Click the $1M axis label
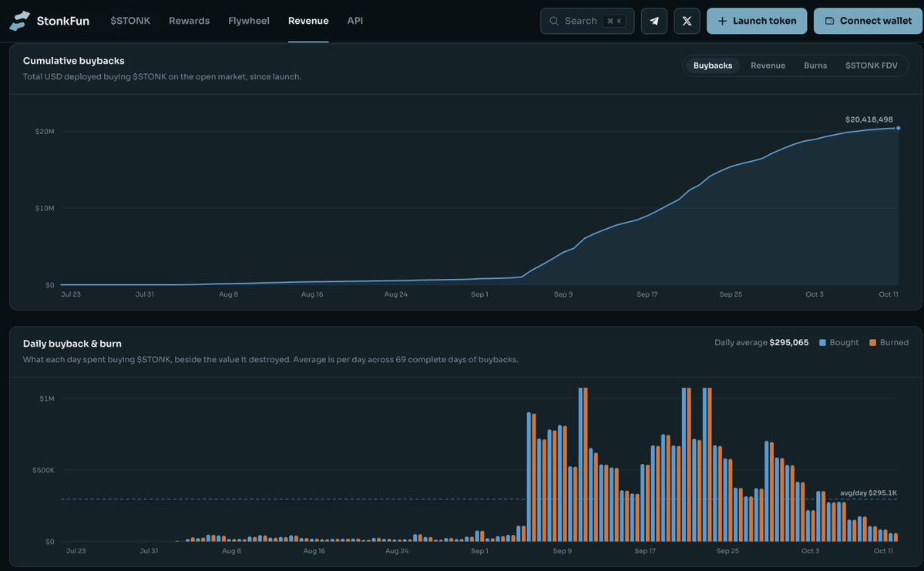 coord(47,398)
